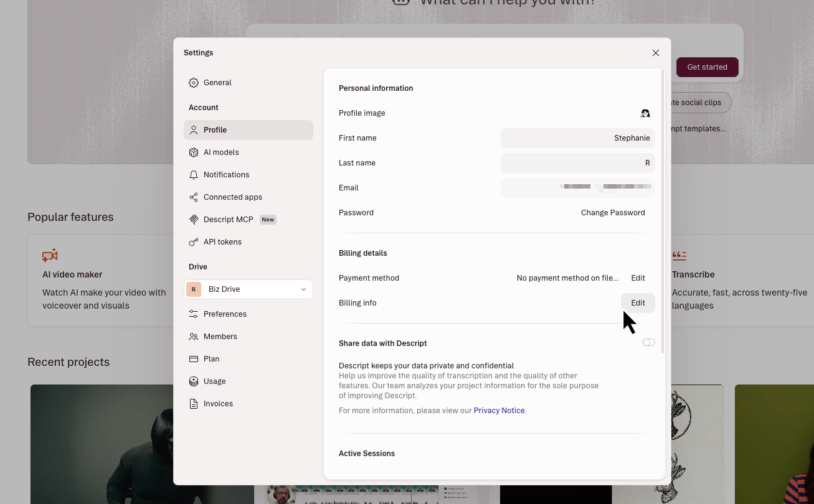Click Get started button behind dialog
Image resolution: width=814 pixels, height=504 pixels.
707,67
